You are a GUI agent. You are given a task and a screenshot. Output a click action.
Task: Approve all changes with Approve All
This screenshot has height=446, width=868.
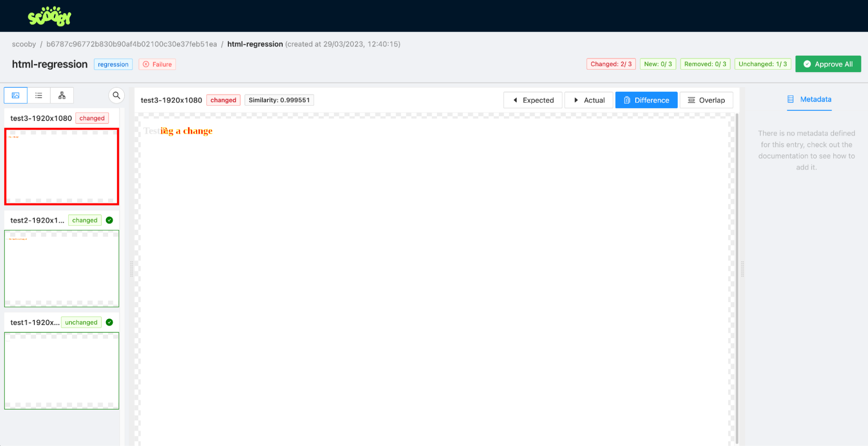pos(828,64)
